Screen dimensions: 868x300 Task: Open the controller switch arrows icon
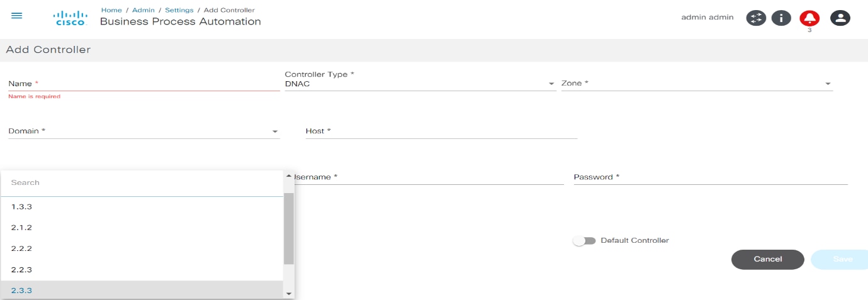point(756,18)
